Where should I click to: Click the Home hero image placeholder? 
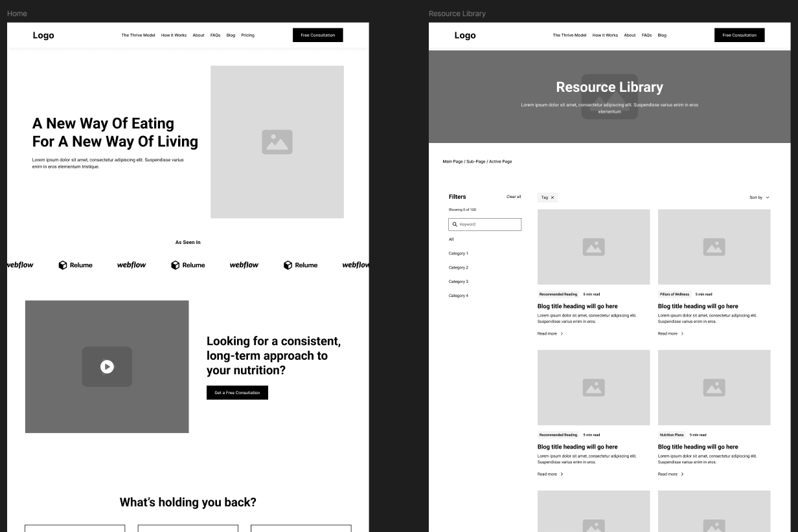pos(277,142)
